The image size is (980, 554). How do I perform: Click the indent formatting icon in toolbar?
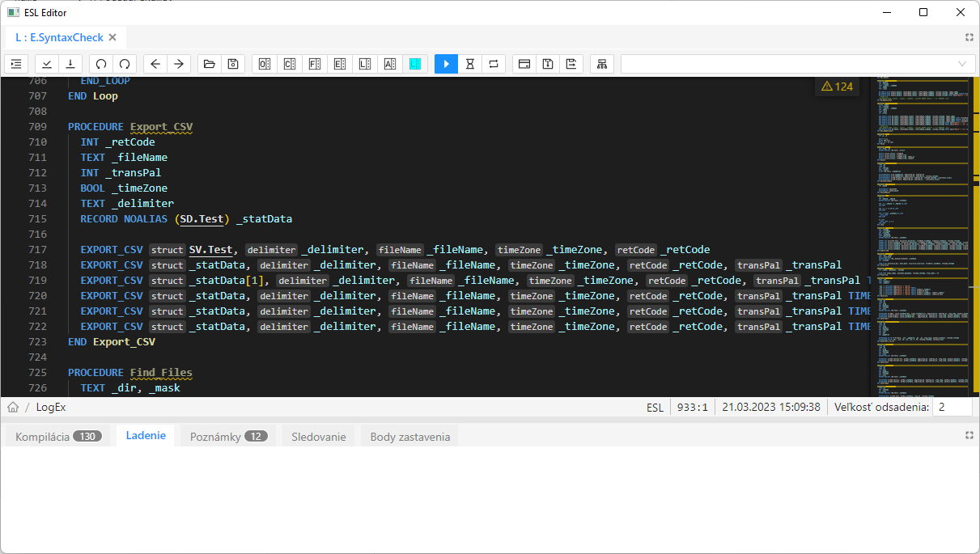click(x=16, y=64)
